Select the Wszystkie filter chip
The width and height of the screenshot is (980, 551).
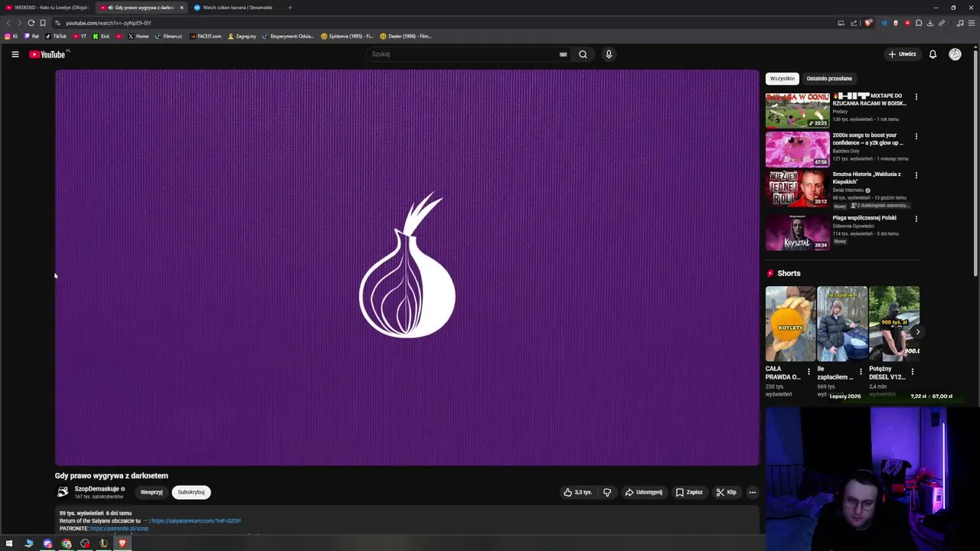click(x=782, y=78)
